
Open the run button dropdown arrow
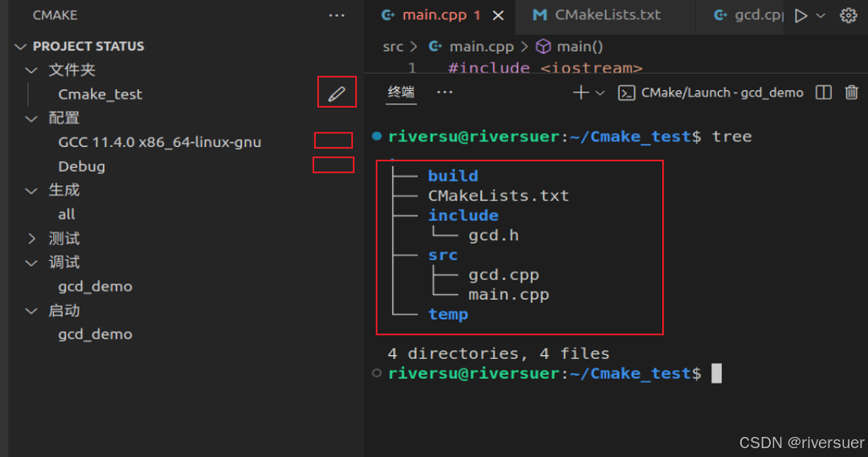[821, 15]
